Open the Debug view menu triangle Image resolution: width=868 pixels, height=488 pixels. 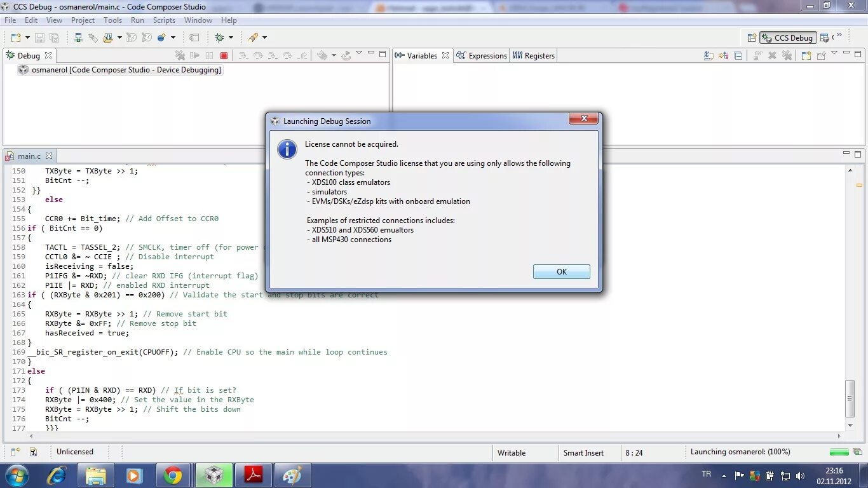pyautogui.click(x=359, y=53)
